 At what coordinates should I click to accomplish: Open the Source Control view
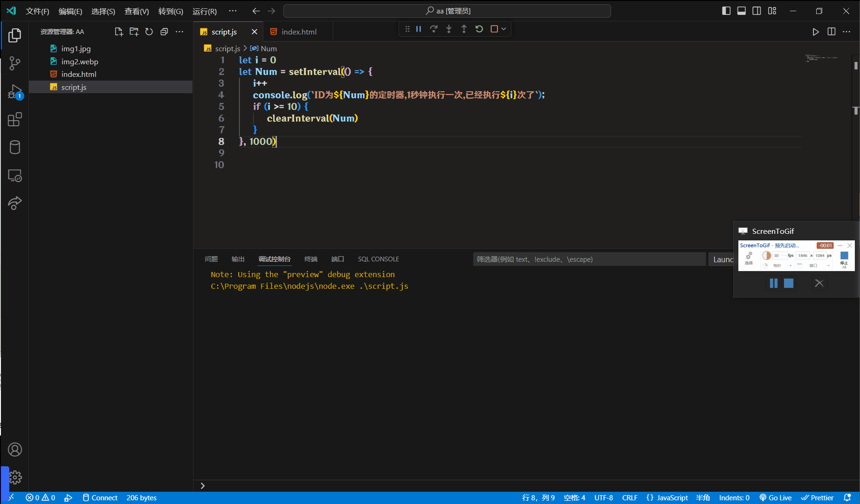pos(15,63)
